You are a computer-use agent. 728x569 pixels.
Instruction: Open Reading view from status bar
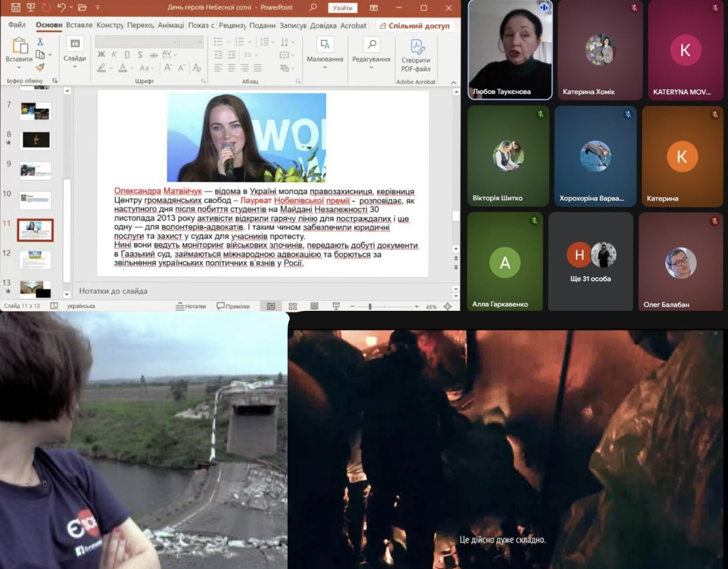click(314, 306)
